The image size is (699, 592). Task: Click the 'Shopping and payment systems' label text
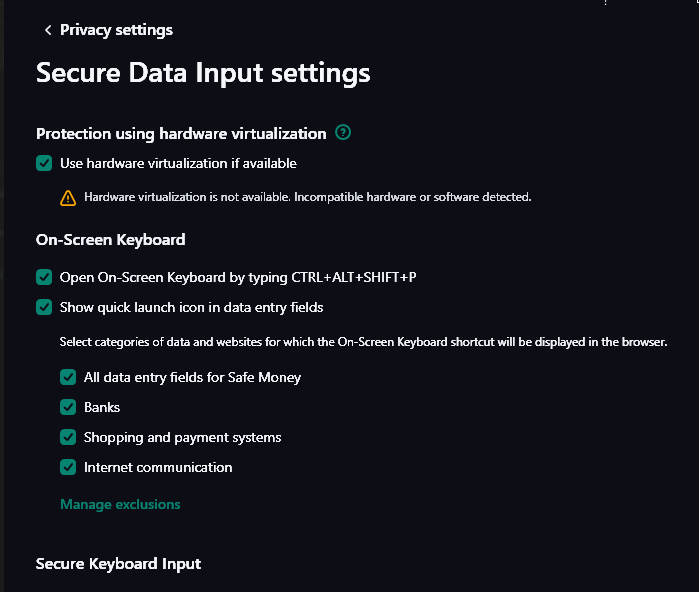pos(182,437)
